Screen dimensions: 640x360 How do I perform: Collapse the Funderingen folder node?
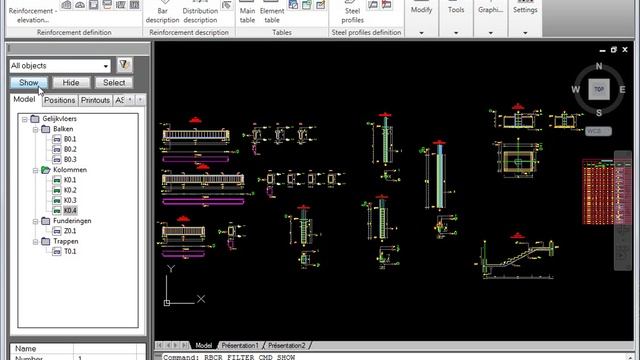[36, 221]
